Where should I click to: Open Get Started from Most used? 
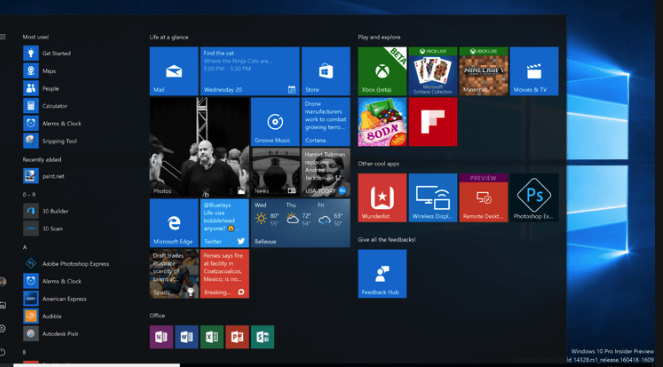coord(47,53)
